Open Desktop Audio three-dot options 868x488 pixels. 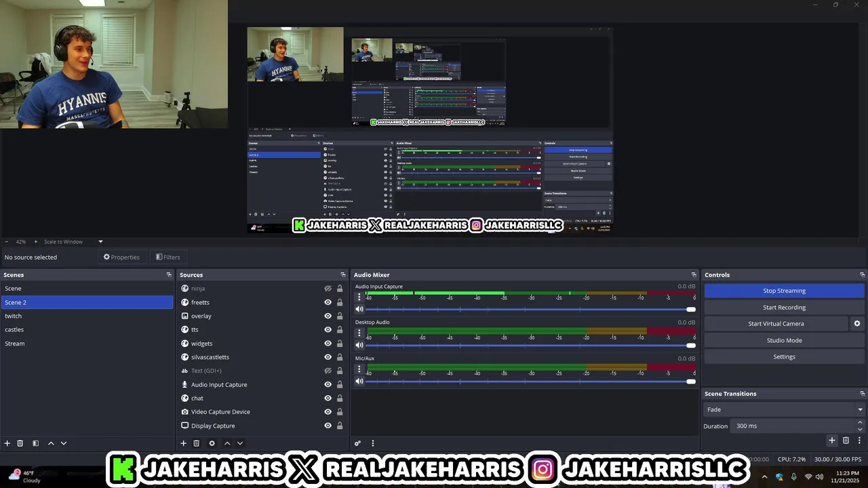359,333
